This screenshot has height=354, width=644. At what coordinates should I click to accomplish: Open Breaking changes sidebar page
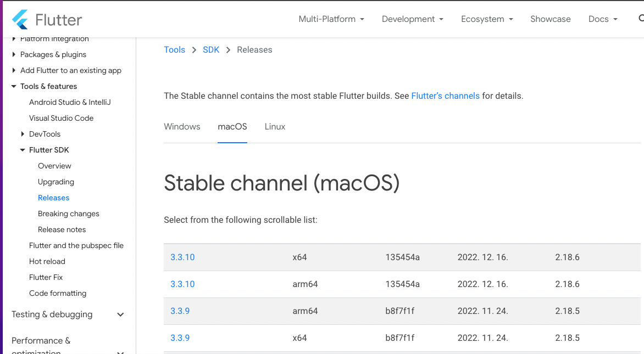[x=69, y=213]
